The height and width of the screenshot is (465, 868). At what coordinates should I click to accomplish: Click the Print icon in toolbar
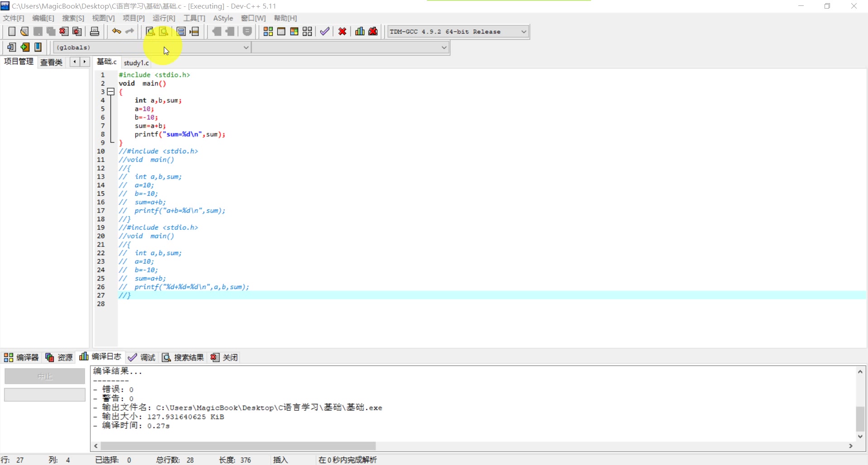95,31
